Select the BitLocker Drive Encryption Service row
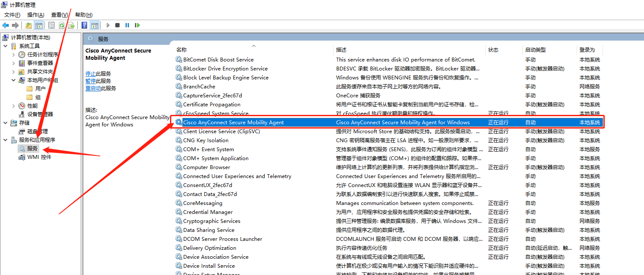644x275 pixels. click(388, 68)
